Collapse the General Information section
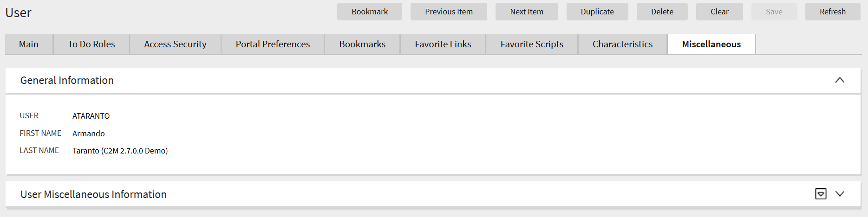The height and width of the screenshot is (217, 868). (x=840, y=80)
